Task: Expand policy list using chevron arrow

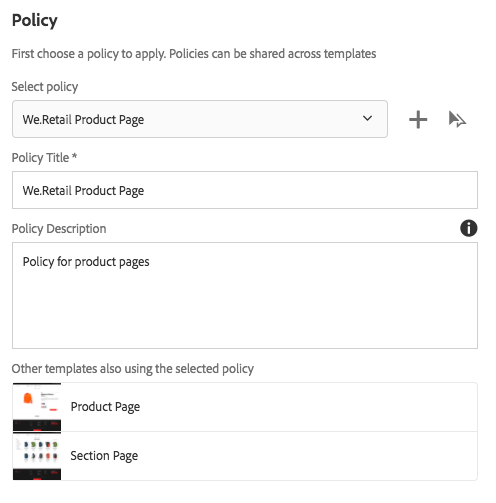Action: pos(367,118)
